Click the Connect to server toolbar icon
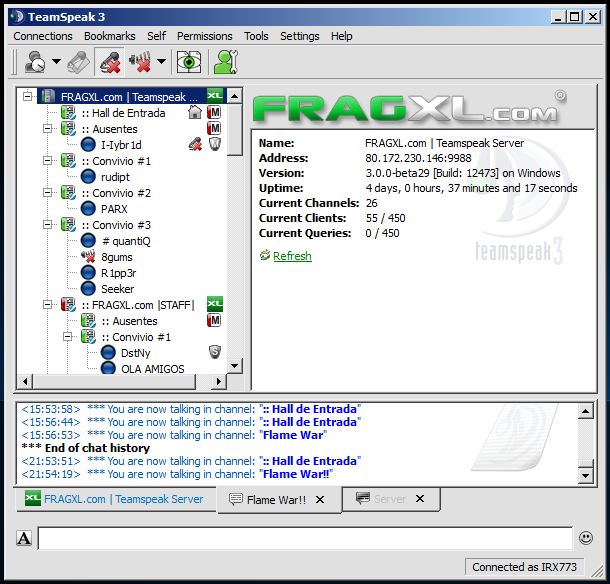This screenshot has width=610, height=584. pos(35,62)
